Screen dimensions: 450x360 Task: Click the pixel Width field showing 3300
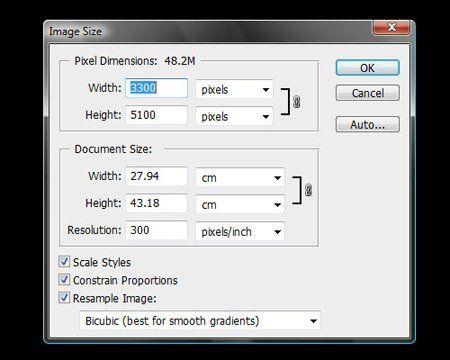tap(157, 88)
